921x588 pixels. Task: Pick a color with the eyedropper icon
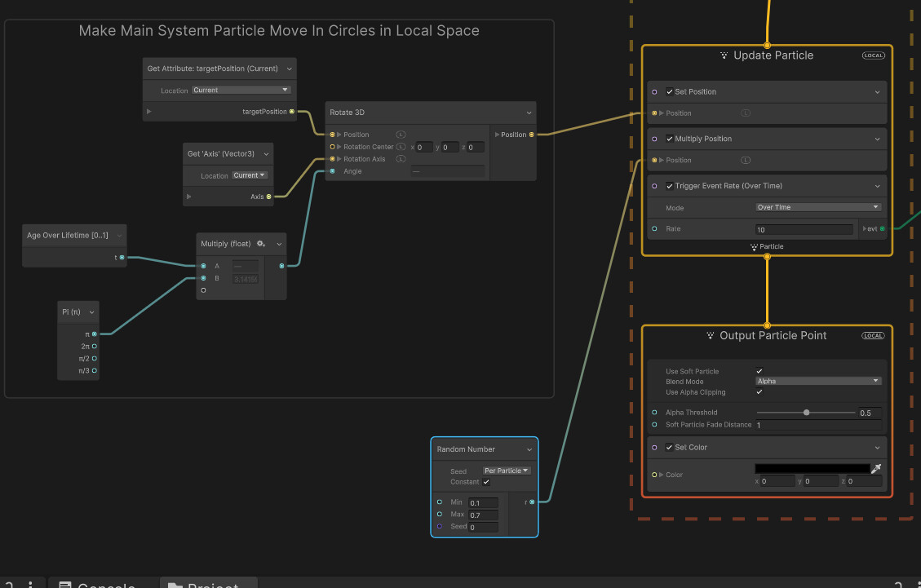click(877, 468)
